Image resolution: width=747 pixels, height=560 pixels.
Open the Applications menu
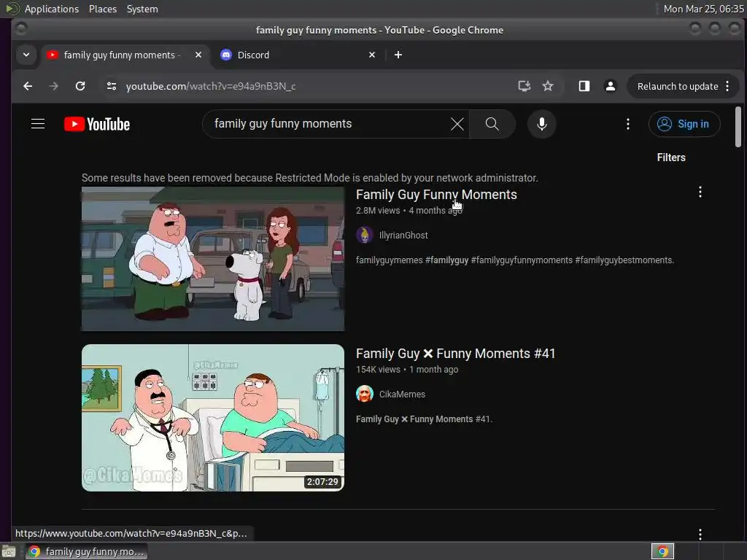click(52, 9)
